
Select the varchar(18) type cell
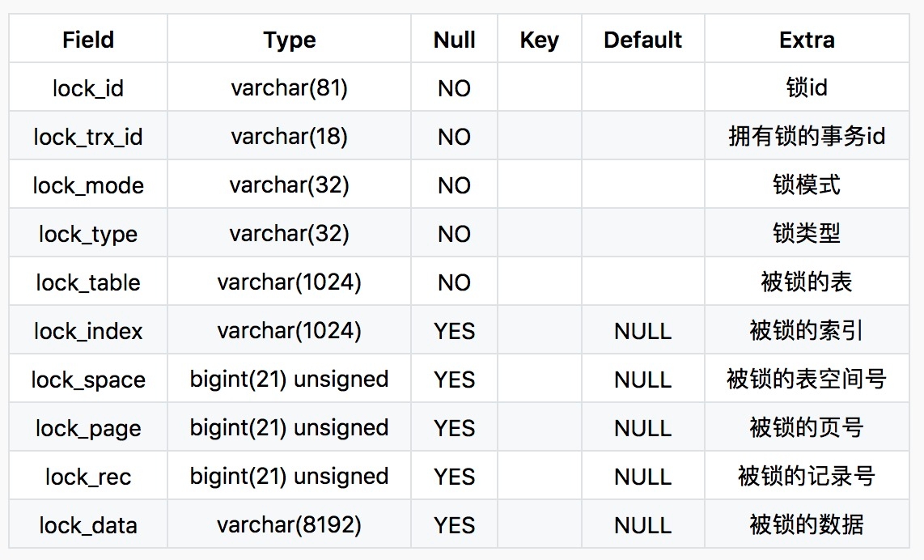(x=289, y=137)
